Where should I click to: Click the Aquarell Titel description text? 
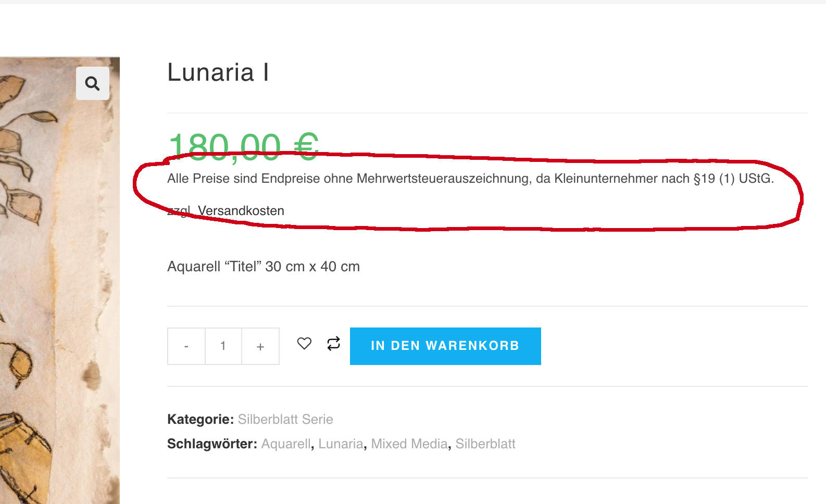coord(264,267)
